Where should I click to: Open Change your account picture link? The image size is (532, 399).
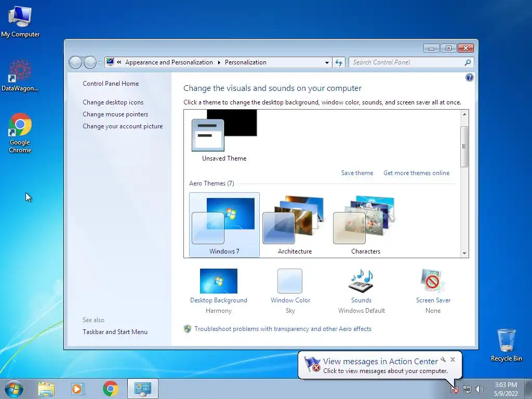pyautogui.click(x=123, y=126)
